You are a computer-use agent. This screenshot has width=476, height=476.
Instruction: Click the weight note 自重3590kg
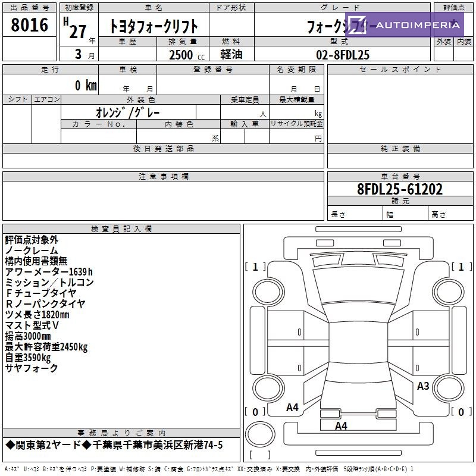(28, 358)
